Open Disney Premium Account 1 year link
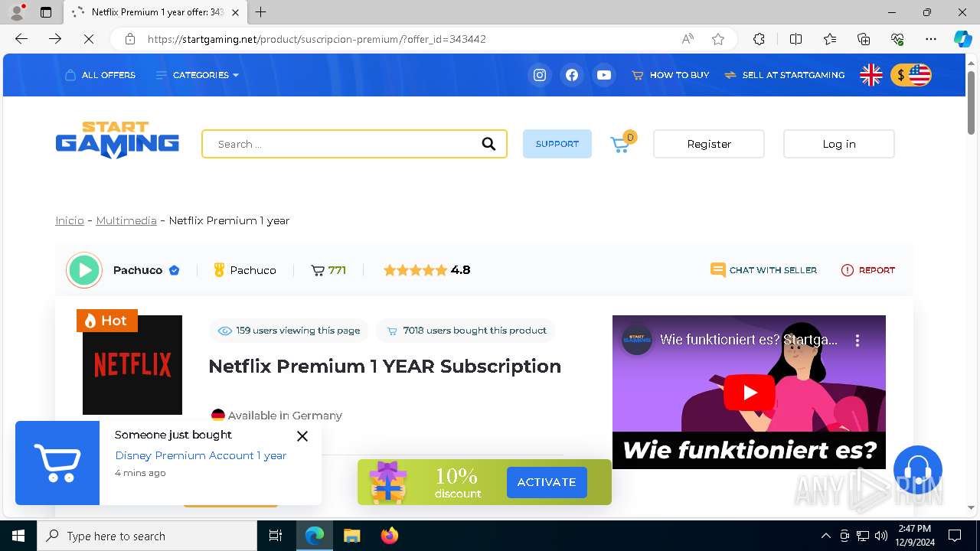The height and width of the screenshot is (551, 980). [x=201, y=455]
